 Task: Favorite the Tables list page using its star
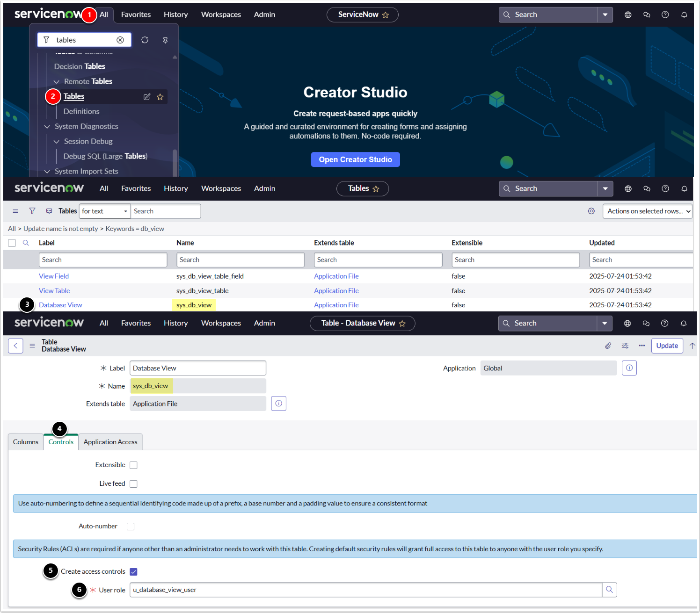click(376, 189)
